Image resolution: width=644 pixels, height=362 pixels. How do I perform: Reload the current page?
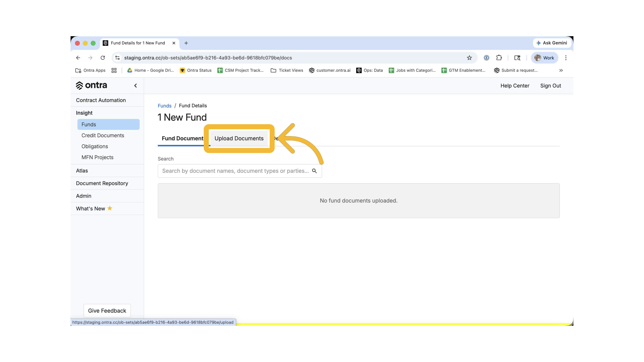(102, 58)
